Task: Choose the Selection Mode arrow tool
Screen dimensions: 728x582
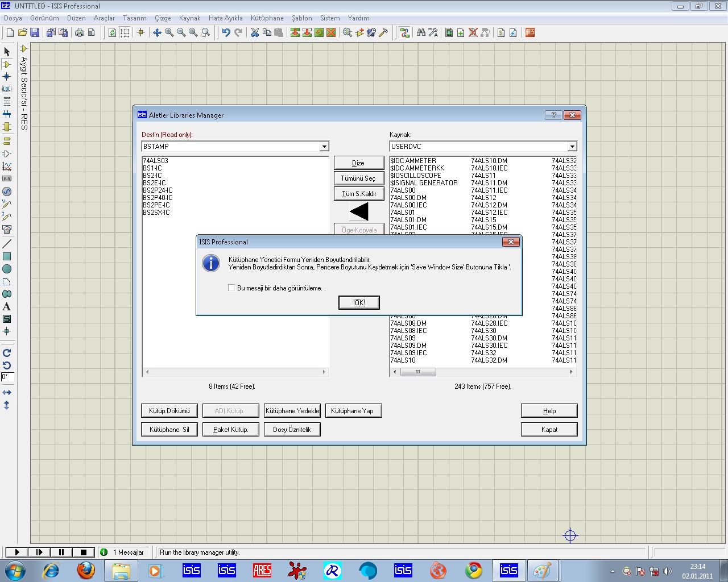Action: 7,52
